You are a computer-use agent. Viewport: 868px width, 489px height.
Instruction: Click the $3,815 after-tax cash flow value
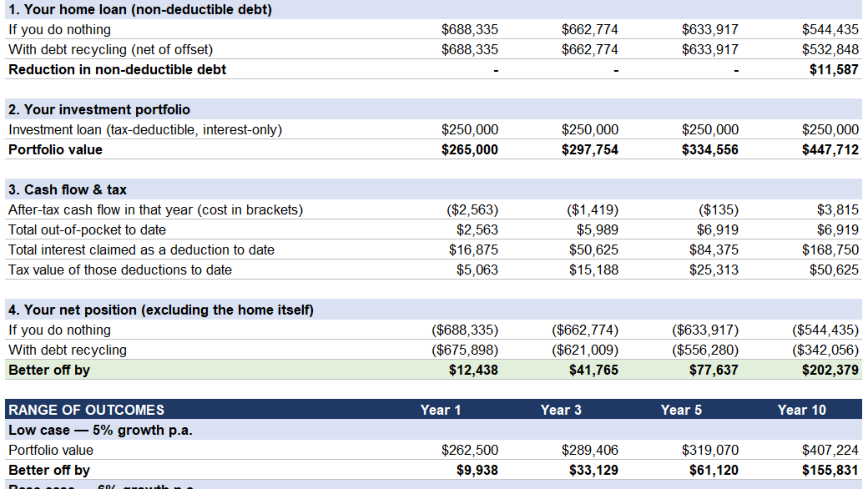click(x=837, y=210)
